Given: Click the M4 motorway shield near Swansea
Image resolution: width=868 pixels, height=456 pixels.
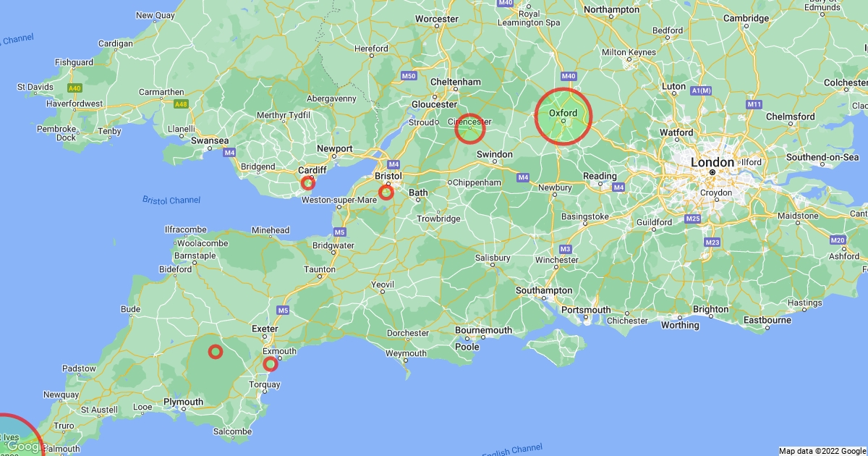Looking at the screenshot, I should tap(229, 153).
